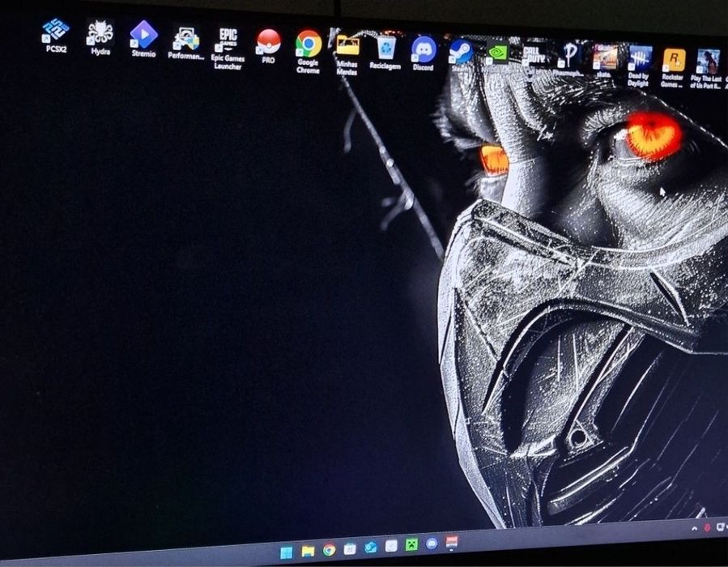The width and height of the screenshot is (728, 567).
Task: Launch the Call of Duty shortcut
Action: tap(534, 58)
